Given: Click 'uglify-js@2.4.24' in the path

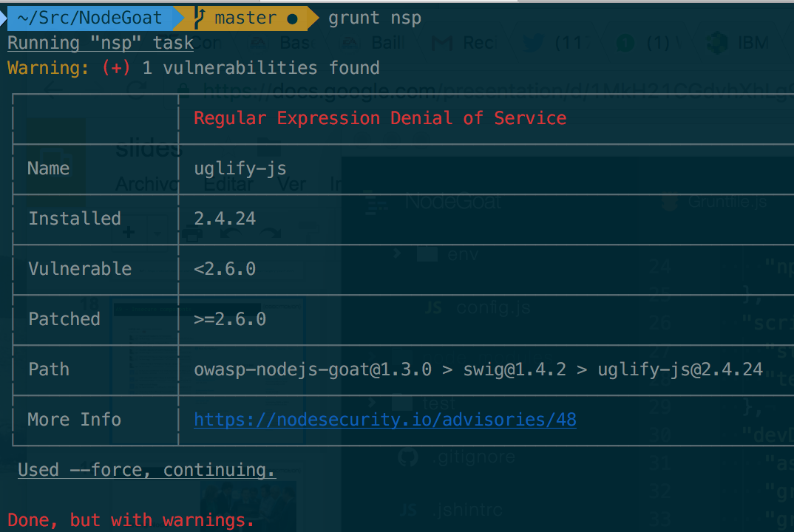Looking at the screenshot, I should tap(680, 369).
